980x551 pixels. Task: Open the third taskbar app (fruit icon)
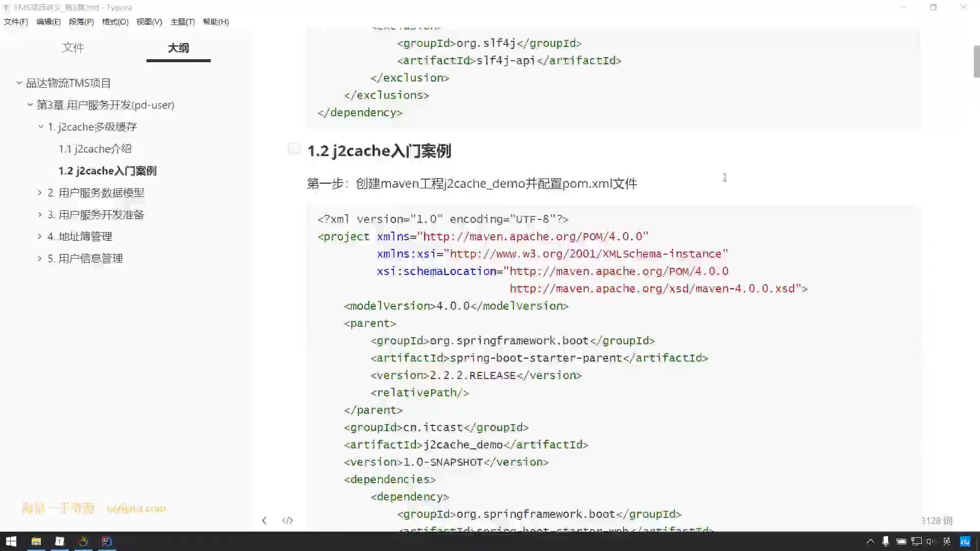(83, 541)
